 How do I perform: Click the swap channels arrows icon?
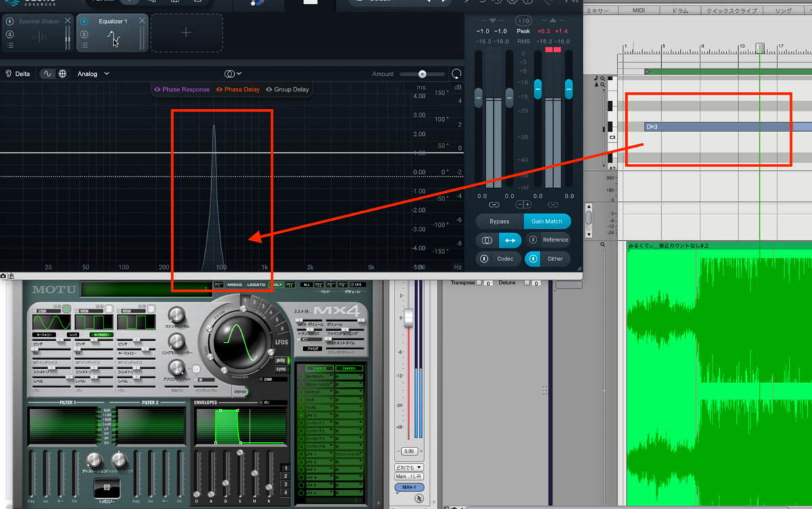(x=510, y=240)
